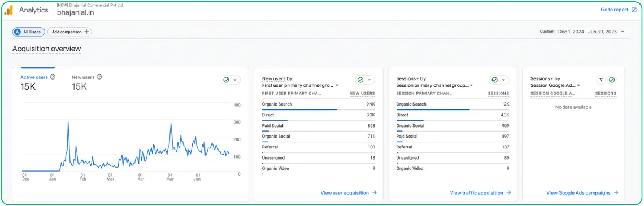Open the Session Google Ads dimension dropdown

[x=555, y=86]
